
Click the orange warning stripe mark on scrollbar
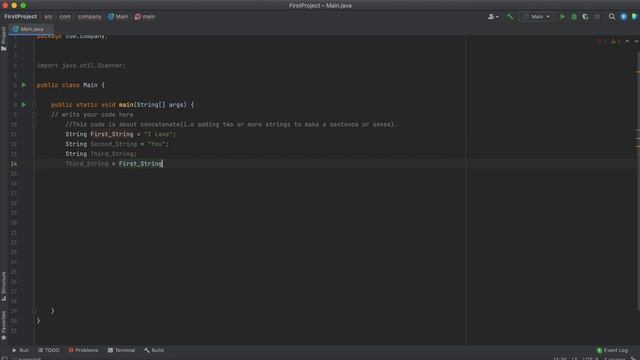pos(638,72)
